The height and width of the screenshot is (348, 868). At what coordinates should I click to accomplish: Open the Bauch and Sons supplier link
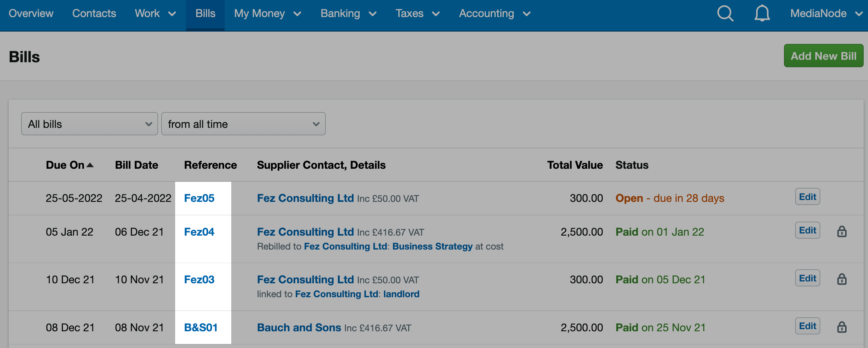(x=299, y=327)
